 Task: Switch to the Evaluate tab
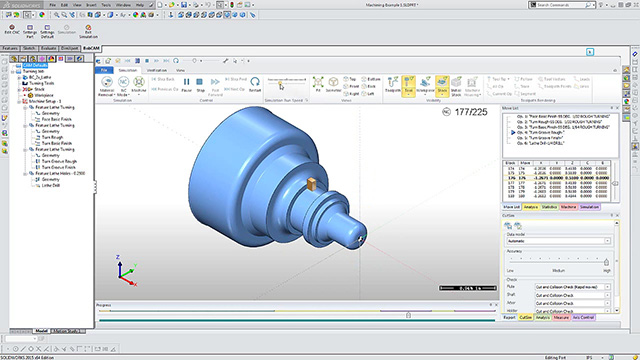coord(49,48)
